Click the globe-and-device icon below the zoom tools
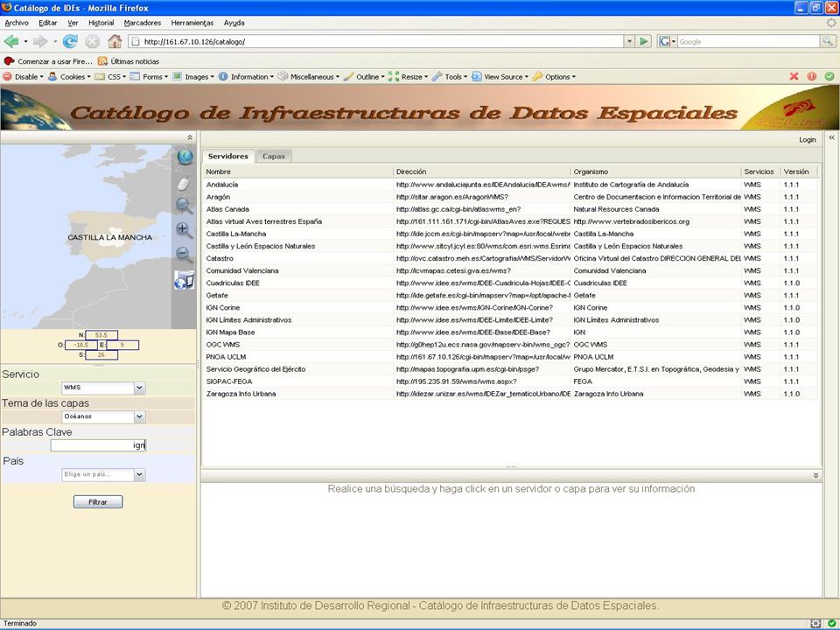The height and width of the screenshot is (630, 840). point(184,280)
